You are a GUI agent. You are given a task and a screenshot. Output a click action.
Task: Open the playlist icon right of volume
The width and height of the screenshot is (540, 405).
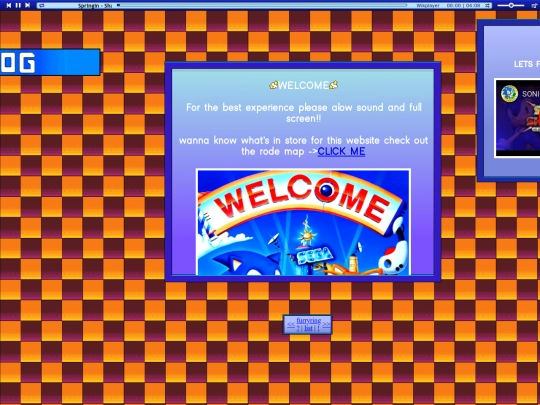point(534,5)
